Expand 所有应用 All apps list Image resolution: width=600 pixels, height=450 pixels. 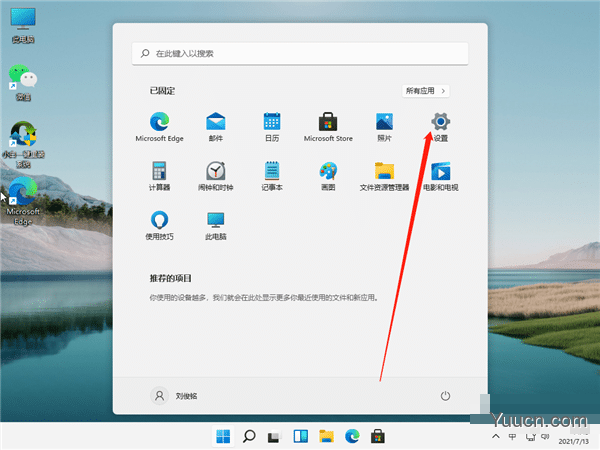coord(426,91)
